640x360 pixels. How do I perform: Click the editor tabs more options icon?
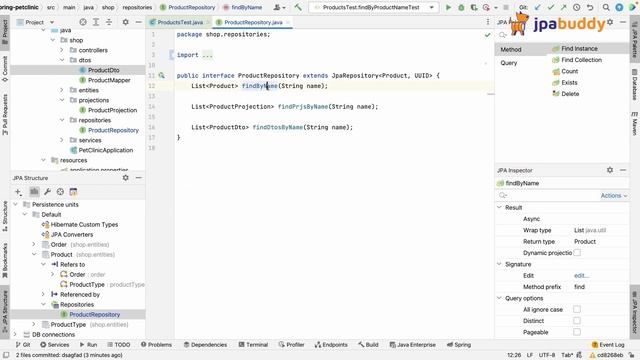tap(488, 22)
